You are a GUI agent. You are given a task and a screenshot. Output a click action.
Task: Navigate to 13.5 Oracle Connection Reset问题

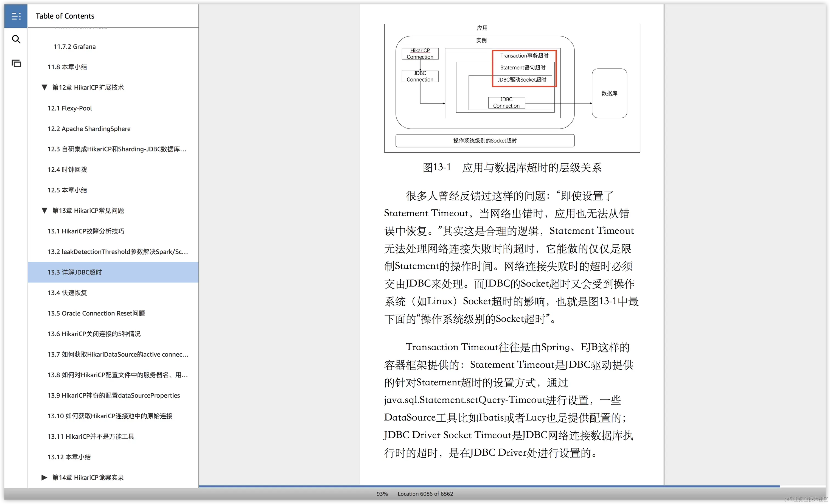tap(96, 313)
